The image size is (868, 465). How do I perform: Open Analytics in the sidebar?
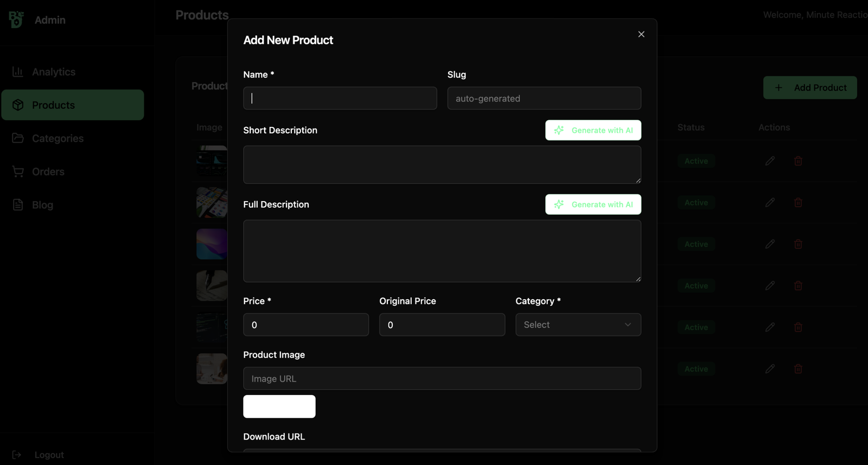(53, 72)
